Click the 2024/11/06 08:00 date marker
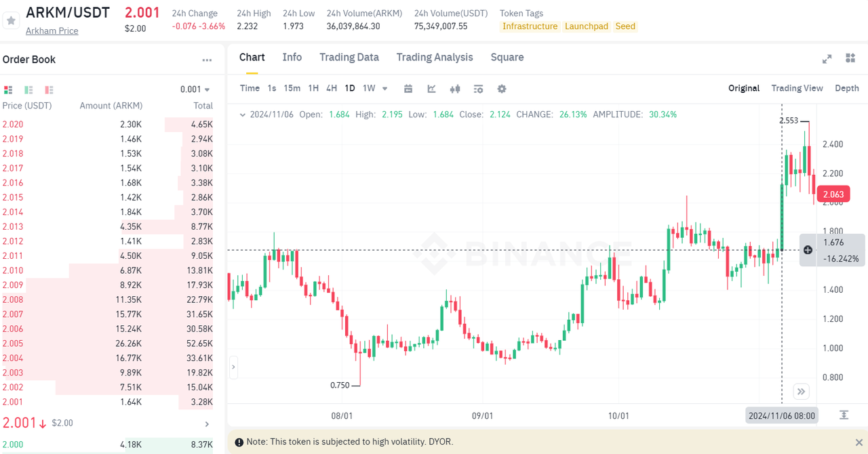Screen dimensions: 868x454 [782, 415]
